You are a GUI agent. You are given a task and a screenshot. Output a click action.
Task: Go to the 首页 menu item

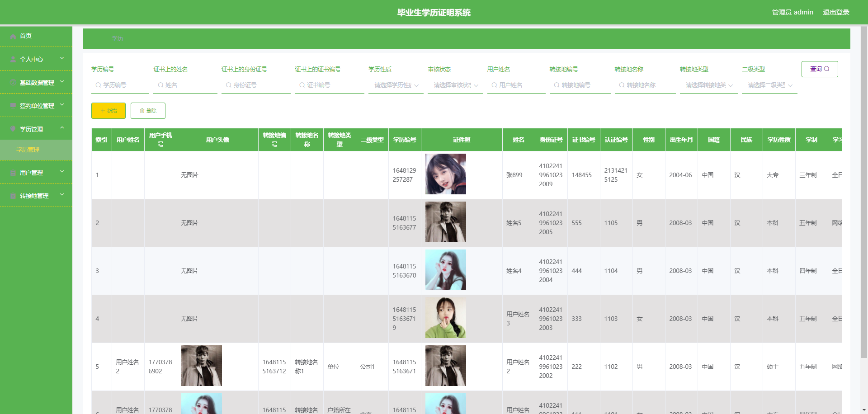(x=26, y=36)
